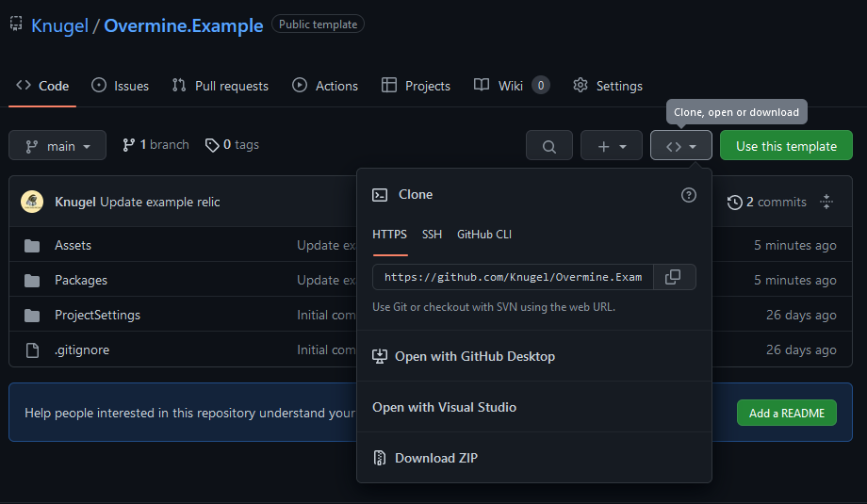Click the Packages row 5 minutes ago timestamp
867x504 pixels.
pos(795,280)
